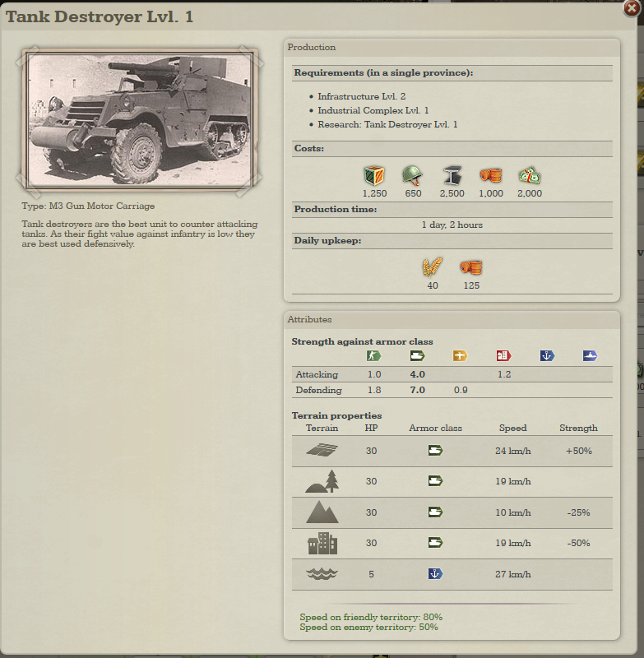Click the 650 manpower cost value
Viewport: 644px width, 658px height.
click(x=413, y=193)
